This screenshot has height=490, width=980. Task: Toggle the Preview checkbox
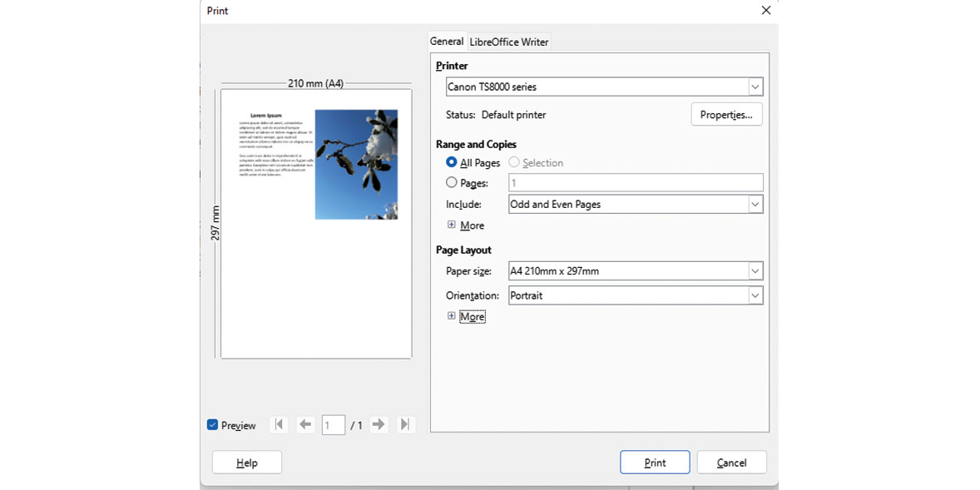tap(212, 425)
